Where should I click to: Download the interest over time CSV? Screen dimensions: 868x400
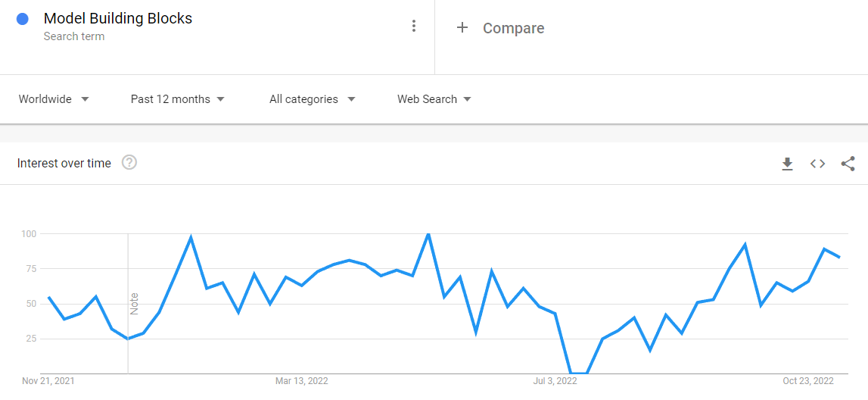tap(787, 164)
